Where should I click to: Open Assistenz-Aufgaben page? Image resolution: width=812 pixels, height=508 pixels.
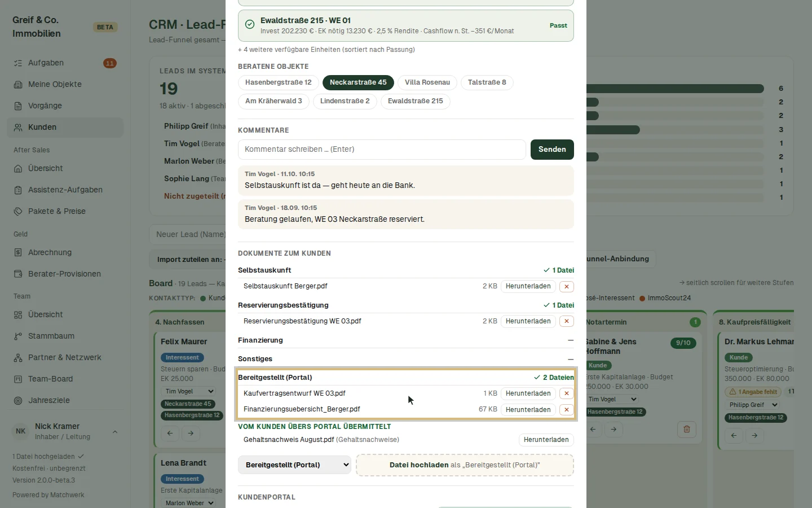click(65, 190)
